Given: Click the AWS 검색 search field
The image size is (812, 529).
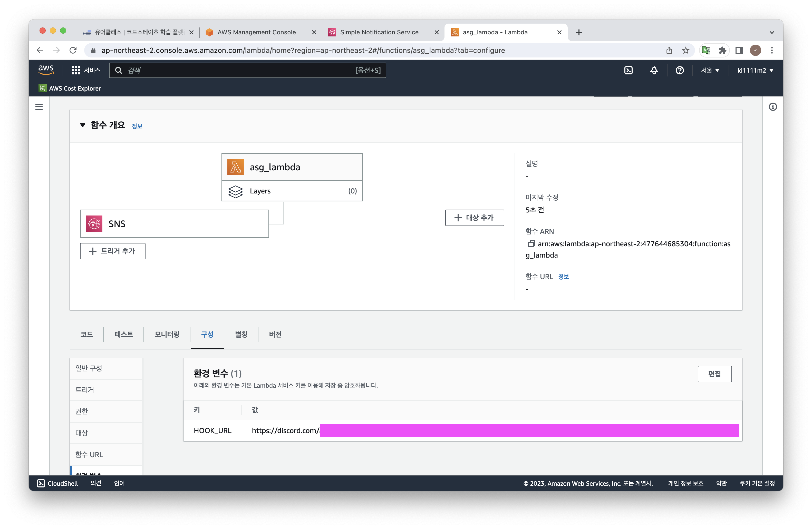Looking at the screenshot, I should pos(247,70).
